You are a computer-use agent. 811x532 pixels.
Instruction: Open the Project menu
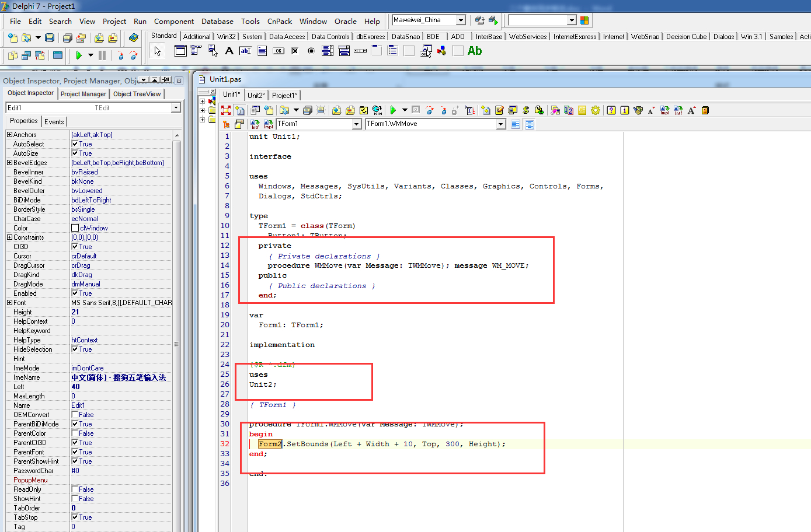tap(114, 21)
